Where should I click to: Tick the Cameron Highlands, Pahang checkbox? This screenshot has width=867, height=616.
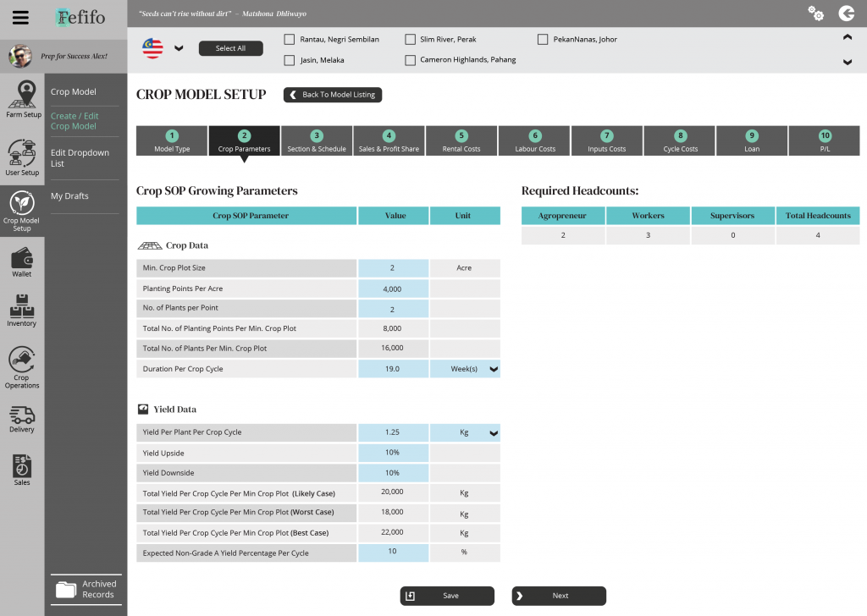(x=411, y=60)
